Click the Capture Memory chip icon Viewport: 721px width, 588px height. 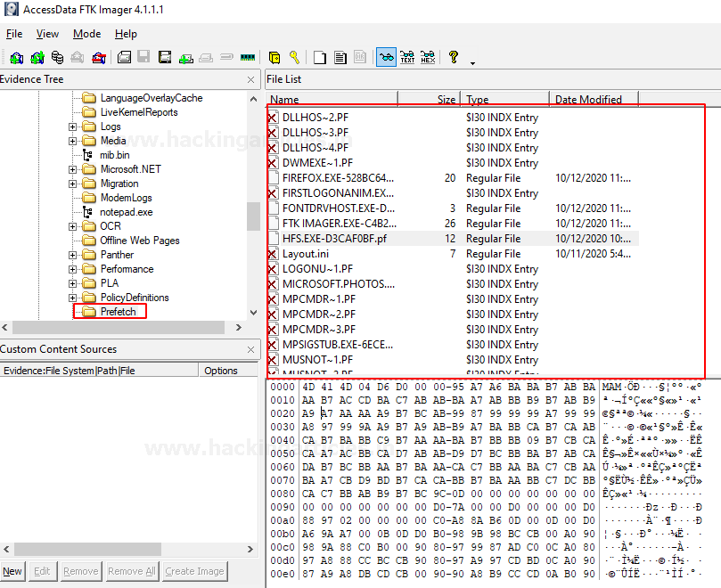[x=248, y=58]
